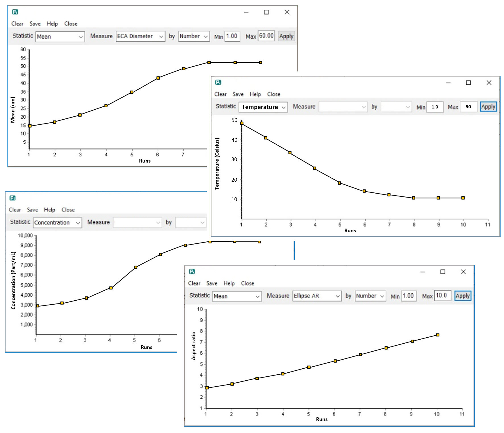Expand Statistic dropdown showing Temperature

tap(263, 107)
